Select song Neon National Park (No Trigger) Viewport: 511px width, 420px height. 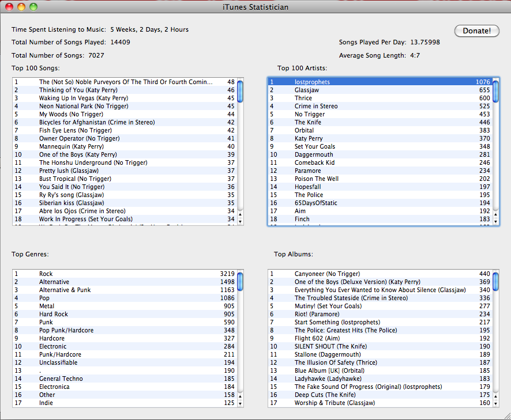pyautogui.click(x=125, y=106)
